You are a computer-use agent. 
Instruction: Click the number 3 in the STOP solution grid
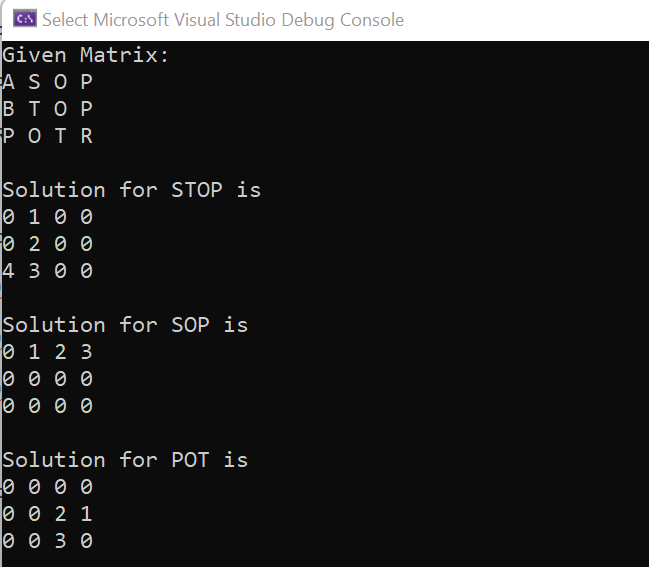(x=34, y=271)
